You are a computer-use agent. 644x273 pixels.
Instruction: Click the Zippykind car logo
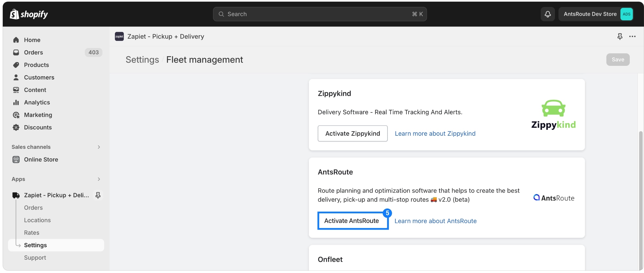(553, 115)
